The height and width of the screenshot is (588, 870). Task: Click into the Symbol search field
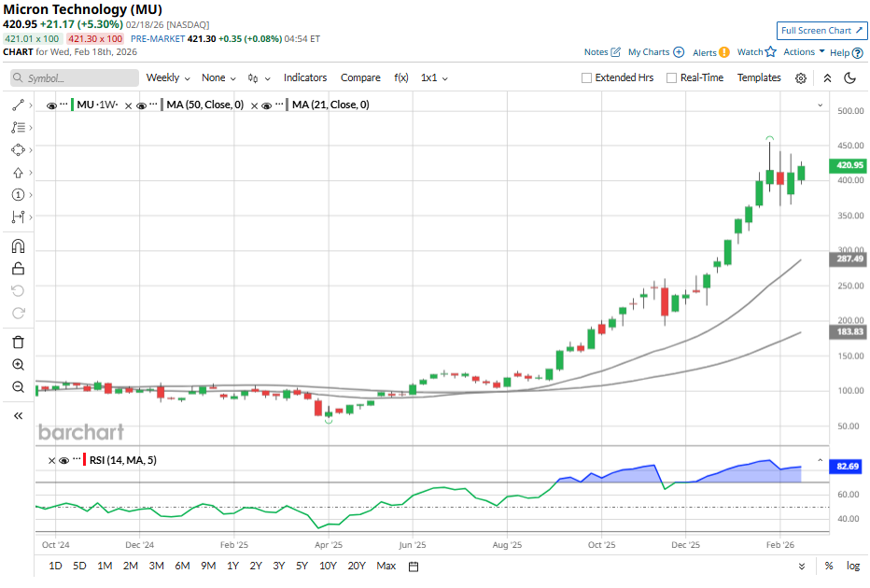tap(75, 78)
